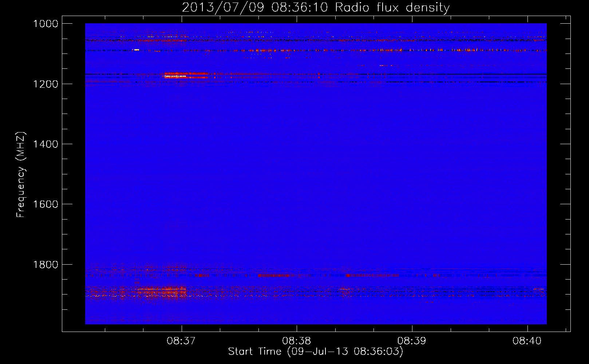The height and width of the screenshot is (364, 589).
Task: Click the 08:40 time tick label
Action: [527, 341]
